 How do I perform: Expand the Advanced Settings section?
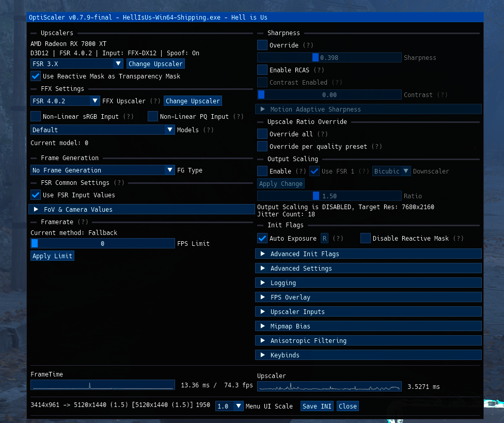pos(368,268)
